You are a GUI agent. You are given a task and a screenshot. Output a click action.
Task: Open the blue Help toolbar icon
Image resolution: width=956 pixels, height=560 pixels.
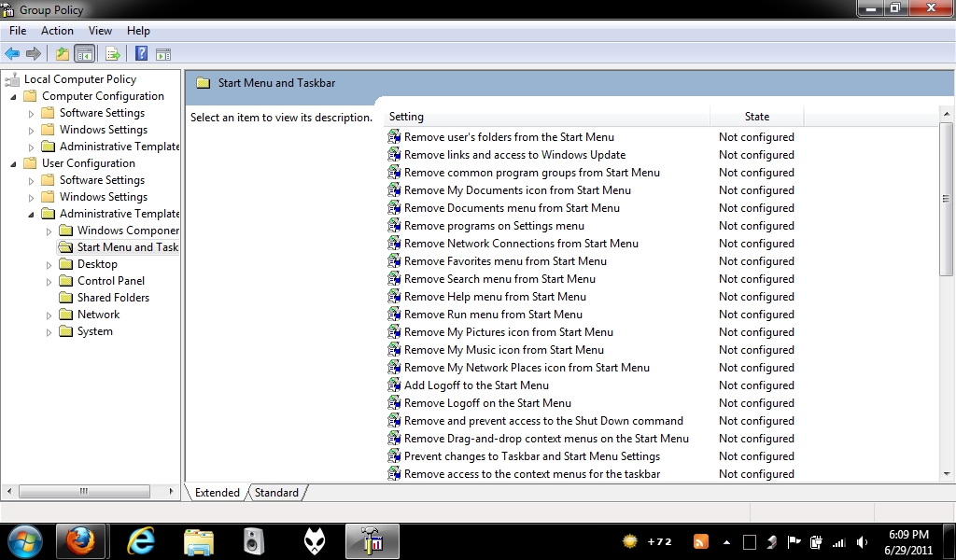pyautogui.click(x=141, y=53)
